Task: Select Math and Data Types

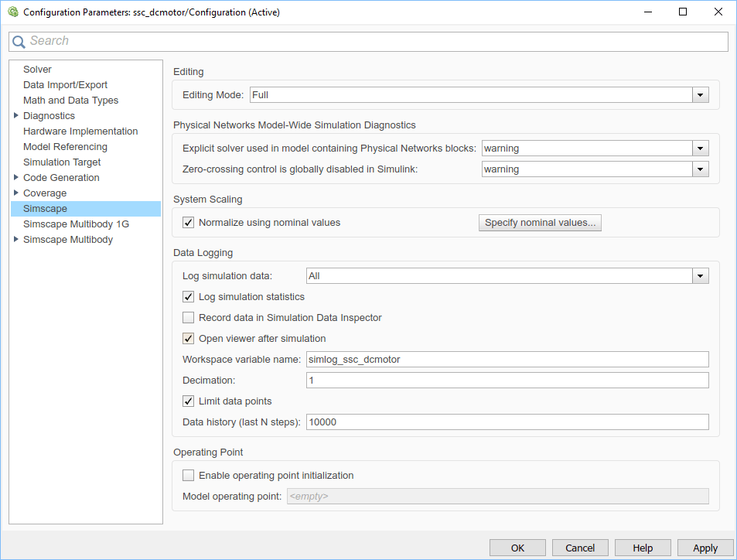Action: tap(70, 100)
